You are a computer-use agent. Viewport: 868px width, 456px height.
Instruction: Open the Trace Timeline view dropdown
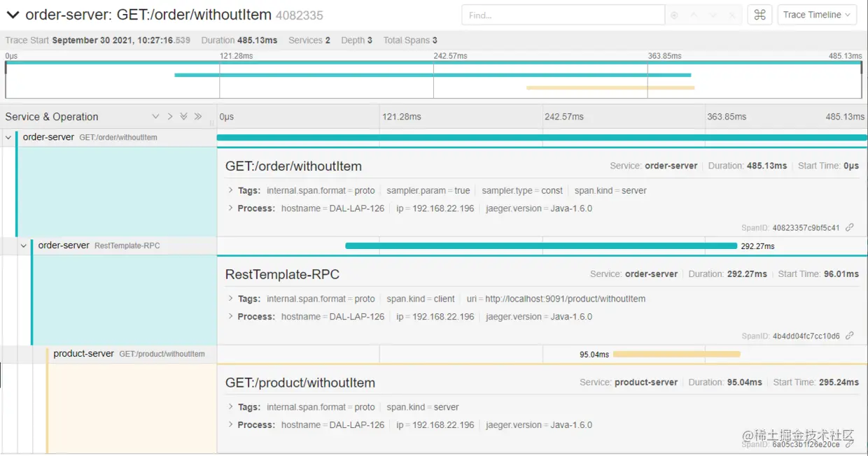point(817,15)
